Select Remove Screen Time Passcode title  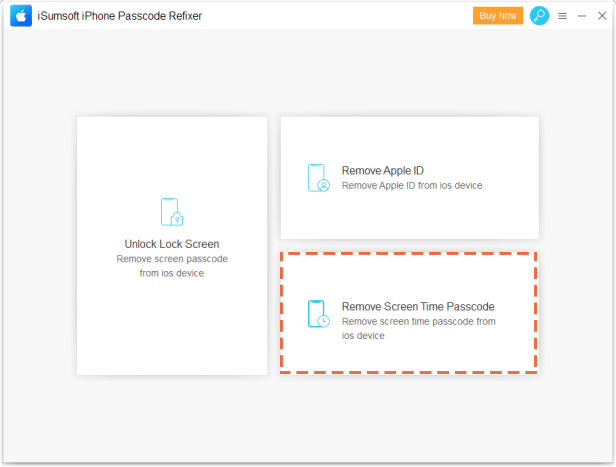pyautogui.click(x=418, y=306)
